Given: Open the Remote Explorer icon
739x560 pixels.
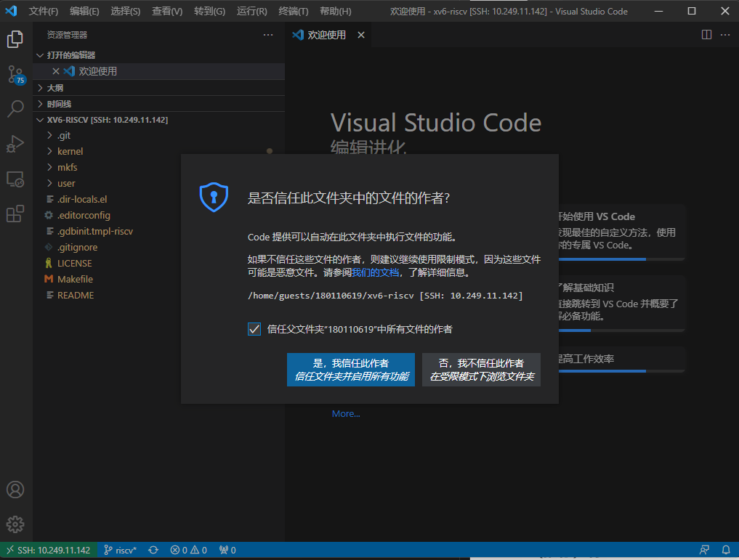Looking at the screenshot, I should point(15,179).
